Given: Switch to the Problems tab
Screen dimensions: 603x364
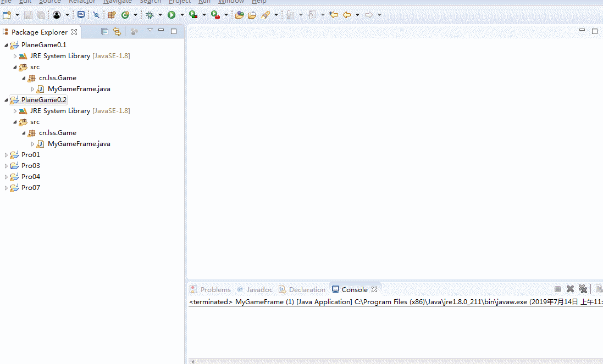Looking at the screenshot, I should point(211,289).
